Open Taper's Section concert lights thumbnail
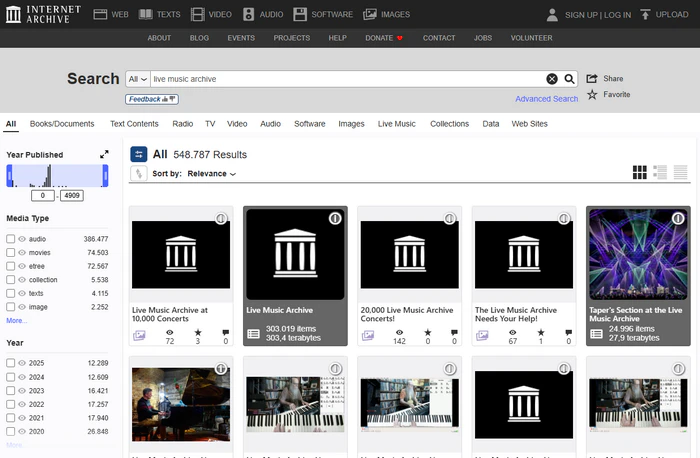Viewport: 700px width, 458px height. click(x=638, y=254)
